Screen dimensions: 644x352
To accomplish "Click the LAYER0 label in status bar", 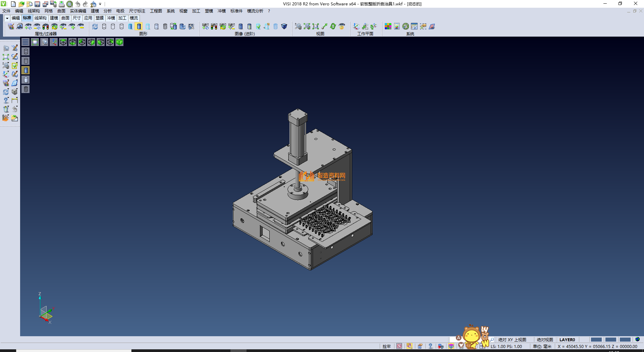I will [x=567, y=340].
